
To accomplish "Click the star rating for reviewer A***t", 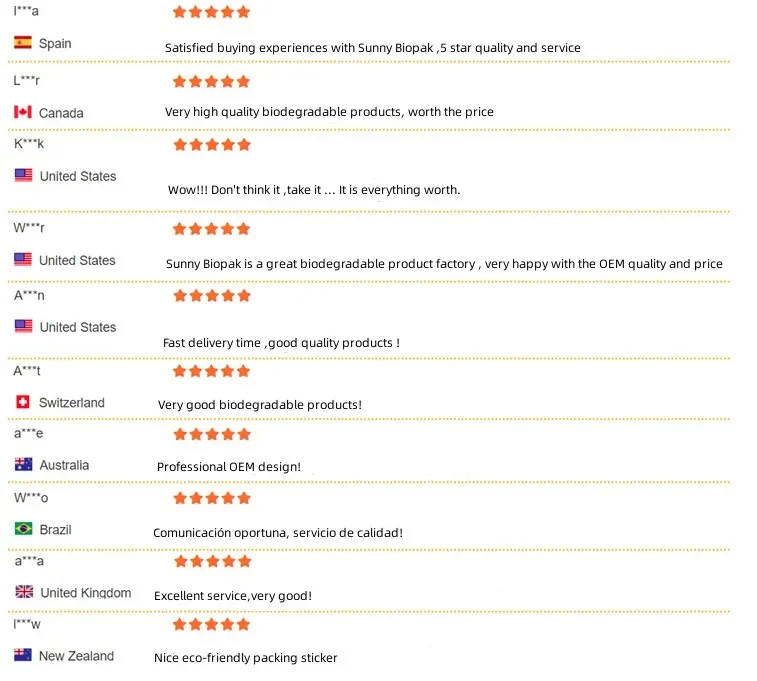I will (x=211, y=371).
